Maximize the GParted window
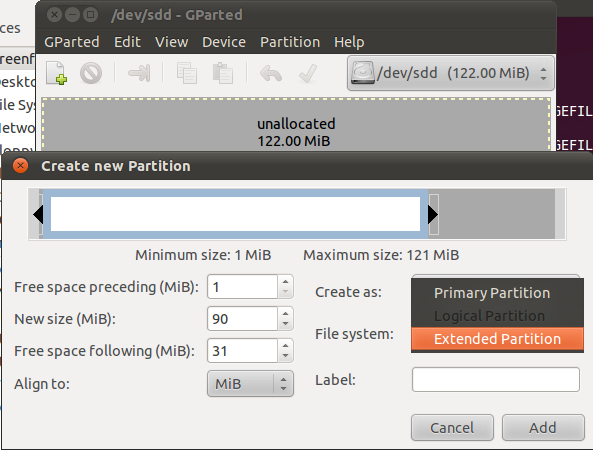The image size is (593, 450). 90,15
